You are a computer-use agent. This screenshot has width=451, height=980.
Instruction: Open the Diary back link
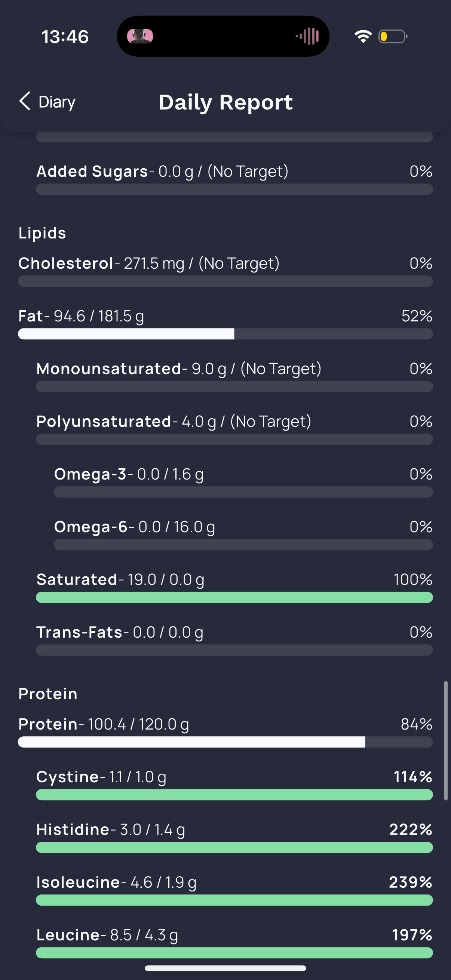point(47,102)
